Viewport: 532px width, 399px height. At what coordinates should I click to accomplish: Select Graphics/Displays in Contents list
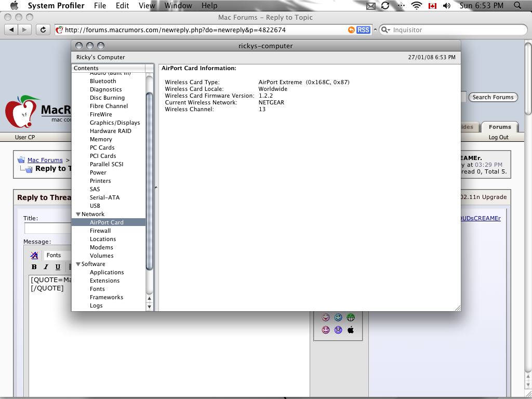(115, 123)
